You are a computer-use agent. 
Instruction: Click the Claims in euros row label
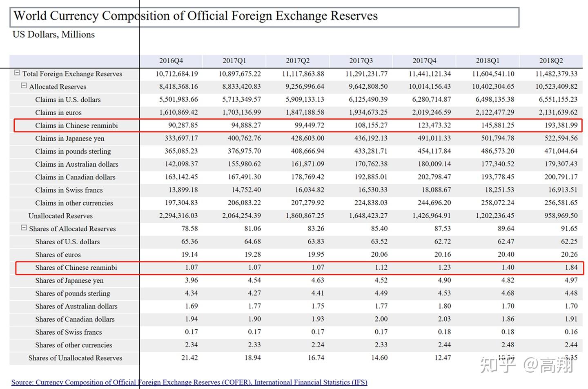click(58, 113)
